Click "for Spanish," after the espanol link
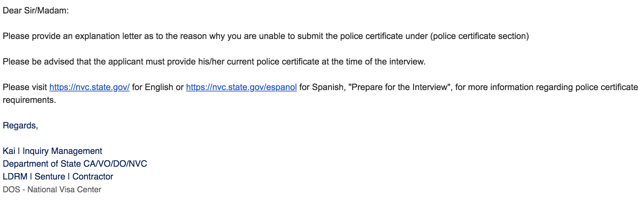The width and height of the screenshot is (644, 201). 322,87
